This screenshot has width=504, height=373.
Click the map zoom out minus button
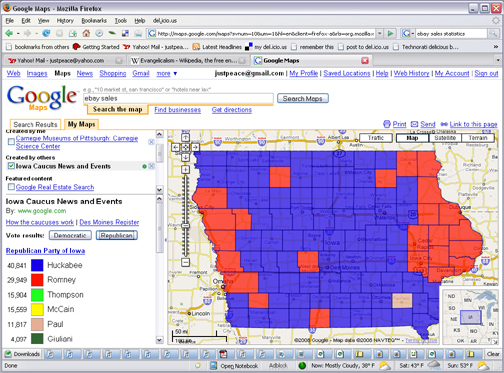[x=186, y=262]
